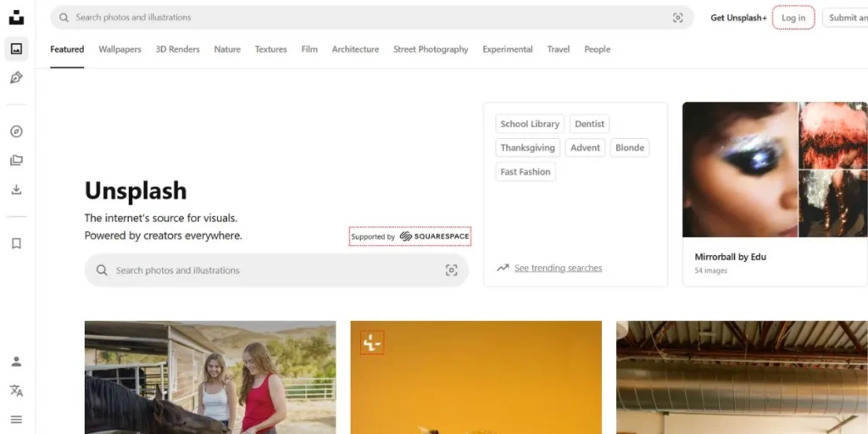
Task: Click magnifier icon in hero search bar
Action: pos(102,270)
